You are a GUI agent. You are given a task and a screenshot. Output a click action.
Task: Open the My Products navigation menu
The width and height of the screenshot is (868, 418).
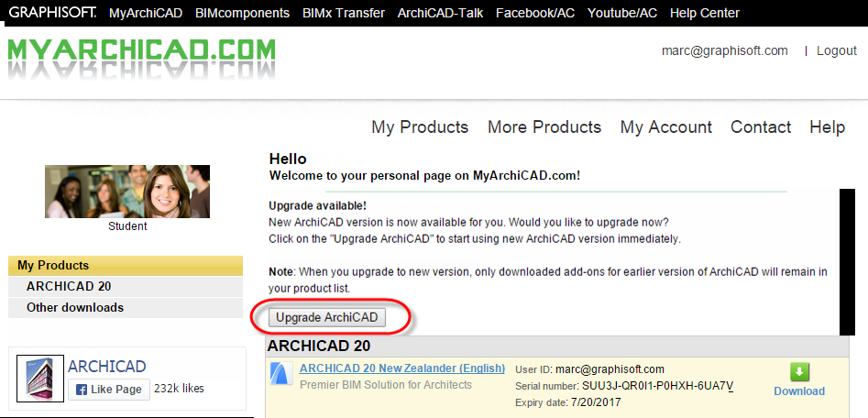pos(420,126)
